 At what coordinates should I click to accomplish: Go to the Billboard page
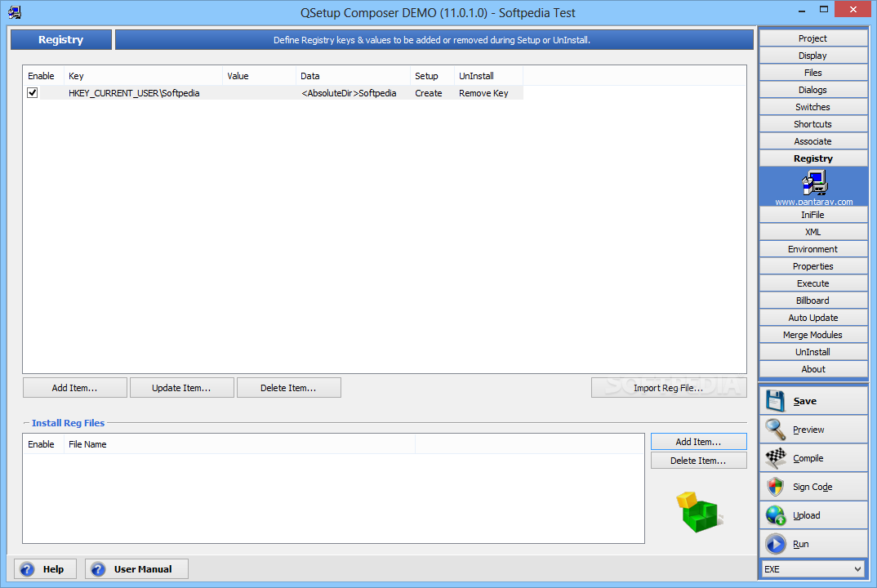[x=813, y=301]
